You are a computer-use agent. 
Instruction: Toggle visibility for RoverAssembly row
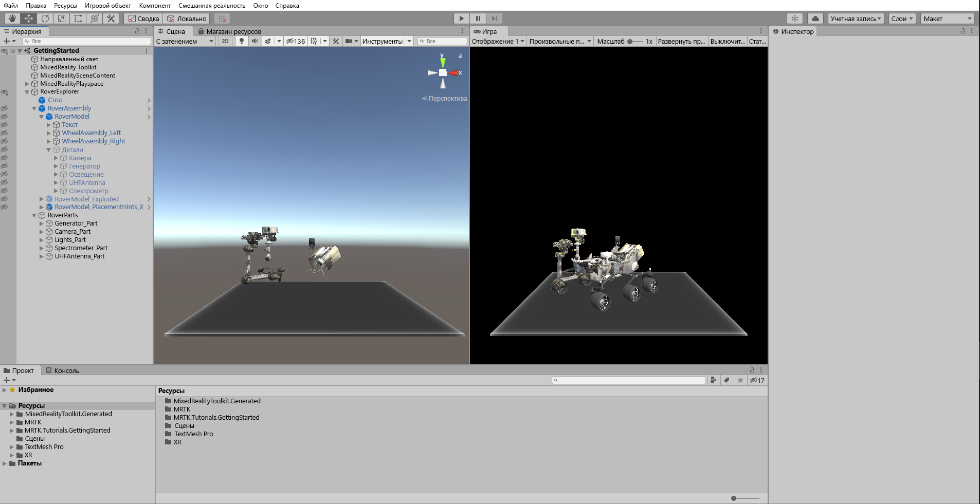(x=4, y=108)
